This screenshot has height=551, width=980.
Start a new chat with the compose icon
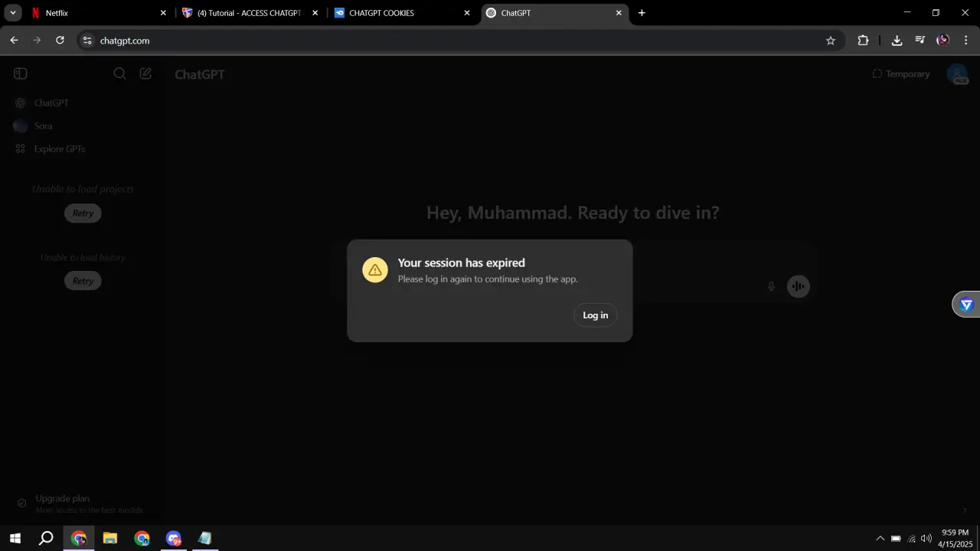145,73
